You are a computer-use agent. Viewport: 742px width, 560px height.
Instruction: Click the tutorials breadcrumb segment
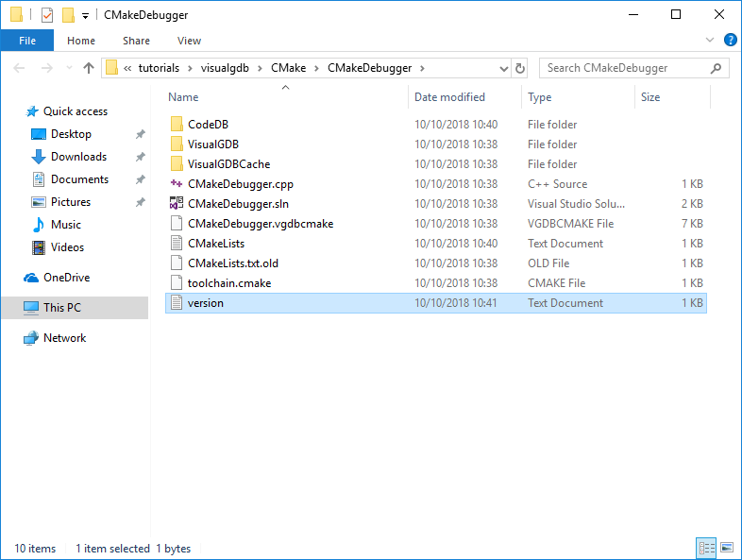159,68
